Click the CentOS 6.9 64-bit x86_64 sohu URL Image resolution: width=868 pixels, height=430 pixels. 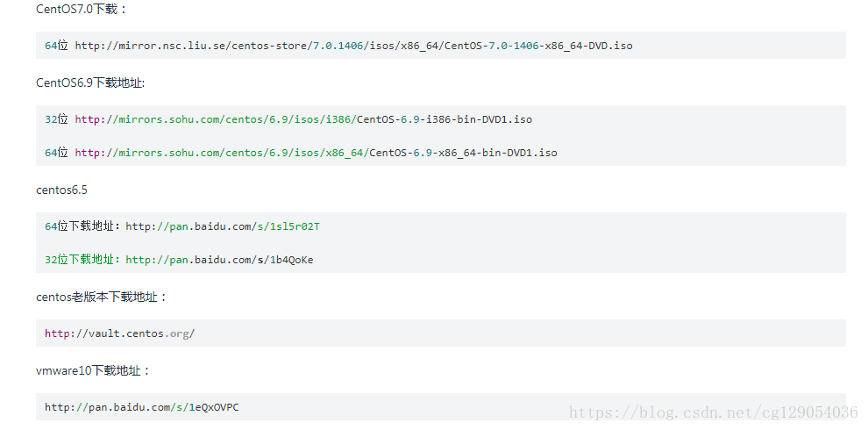(x=317, y=153)
